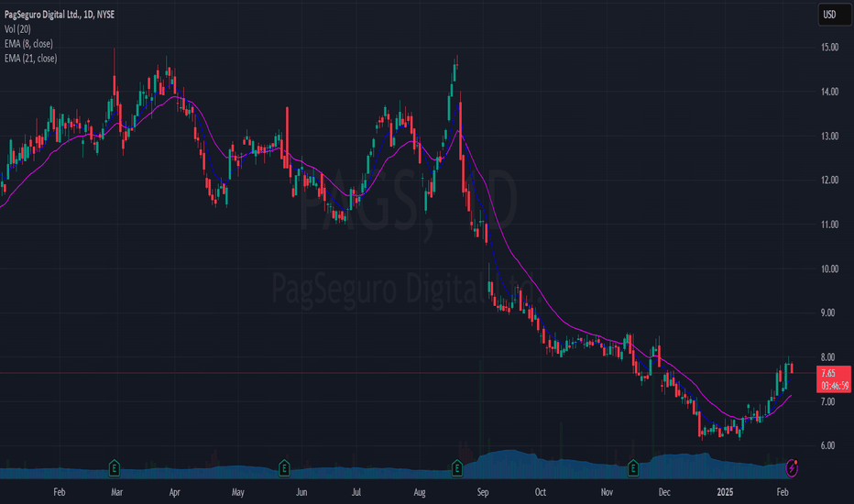Viewport: 854px width, 504px height.
Task: Click the Apr label on the time axis
Action: pos(174,492)
